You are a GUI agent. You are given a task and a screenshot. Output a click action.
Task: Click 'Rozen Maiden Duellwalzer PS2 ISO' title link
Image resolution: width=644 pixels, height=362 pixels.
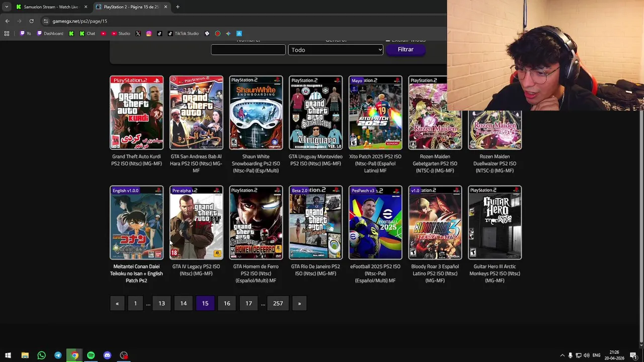(495, 163)
